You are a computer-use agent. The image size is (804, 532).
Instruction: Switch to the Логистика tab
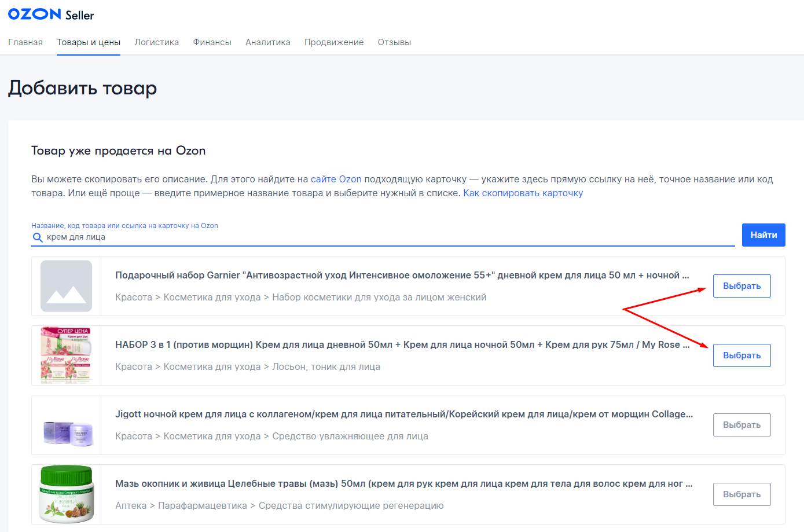(x=157, y=42)
